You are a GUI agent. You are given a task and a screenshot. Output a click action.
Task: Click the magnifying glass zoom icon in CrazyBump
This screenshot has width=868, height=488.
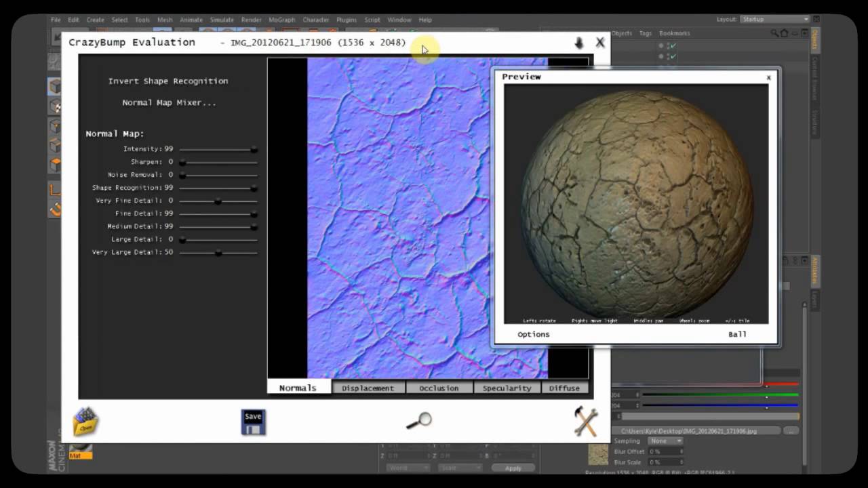coord(419,421)
